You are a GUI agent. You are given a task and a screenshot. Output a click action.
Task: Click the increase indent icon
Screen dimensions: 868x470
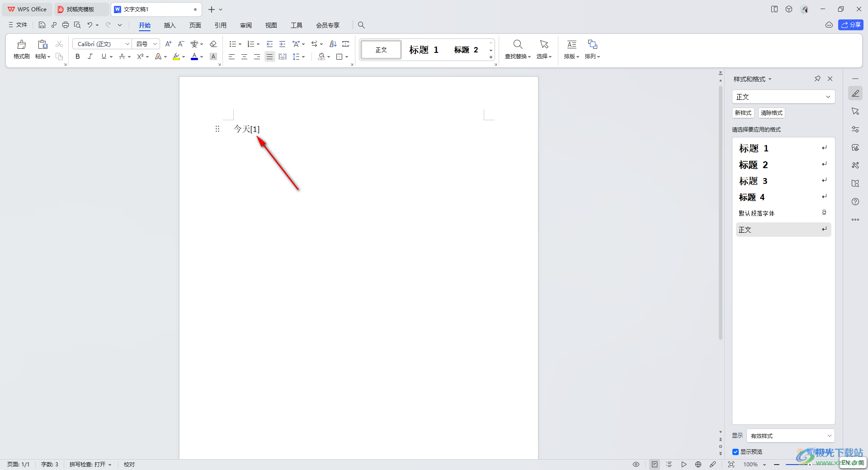(x=282, y=44)
